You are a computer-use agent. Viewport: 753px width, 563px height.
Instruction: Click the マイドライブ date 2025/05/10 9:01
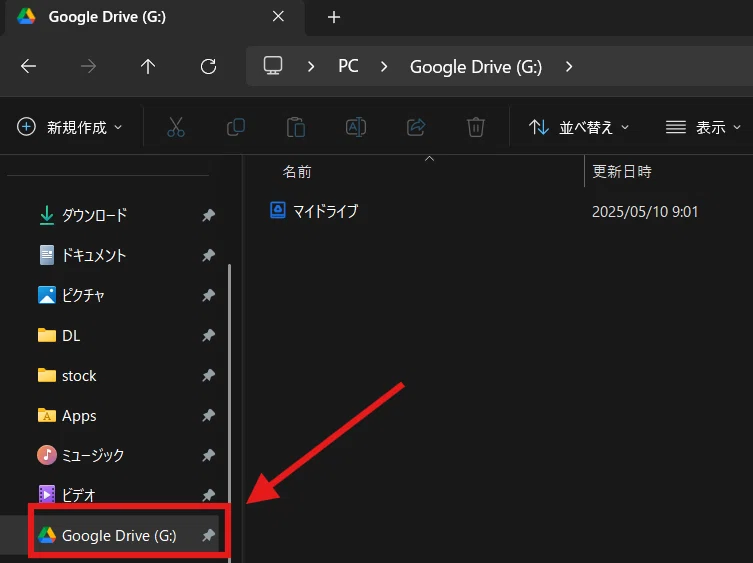(x=645, y=211)
